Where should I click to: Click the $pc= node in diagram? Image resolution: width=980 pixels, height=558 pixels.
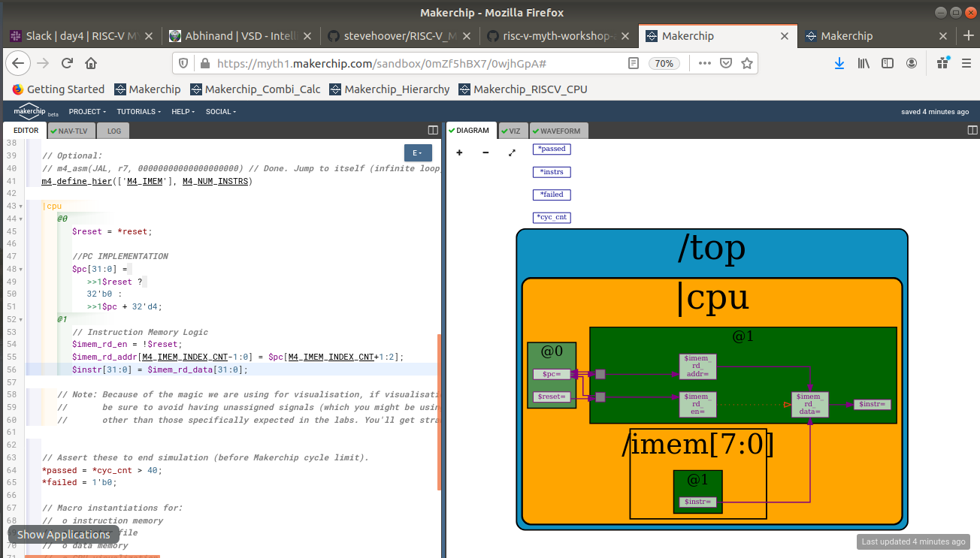tap(552, 374)
